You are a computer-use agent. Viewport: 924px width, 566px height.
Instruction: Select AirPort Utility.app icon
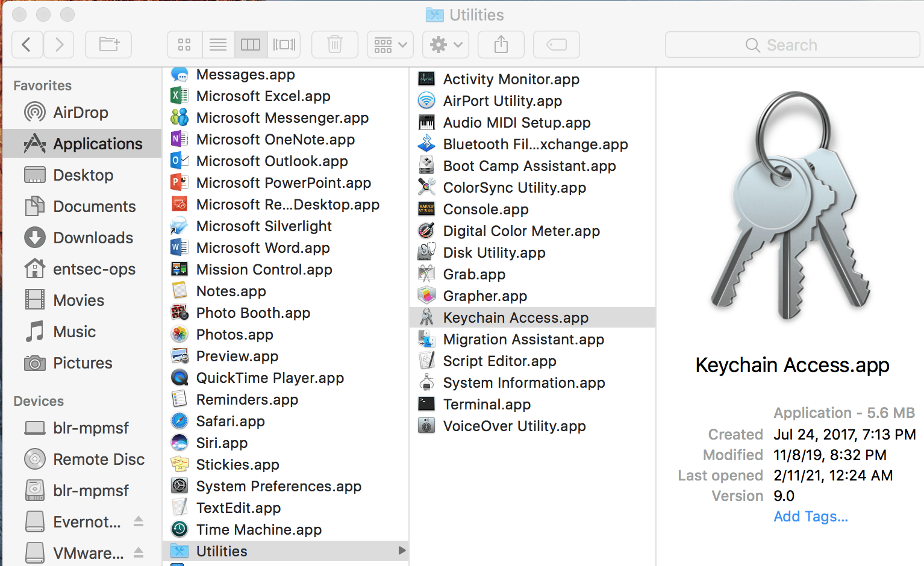(426, 101)
